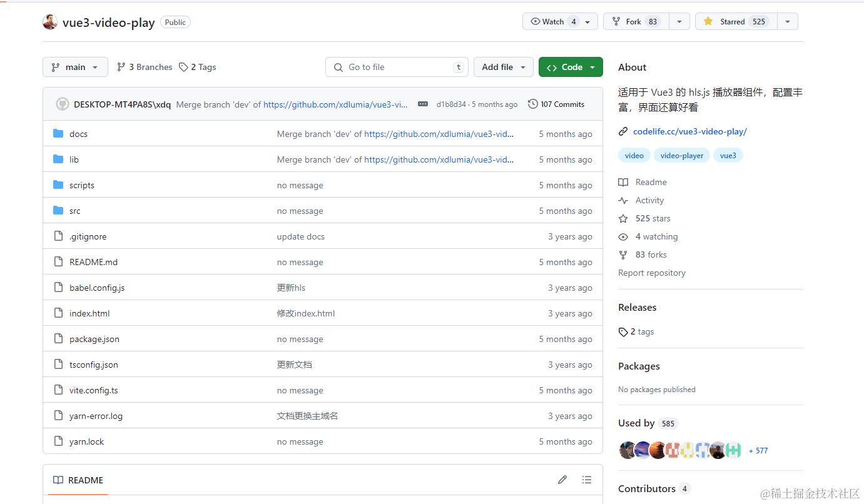Click the Report repository link
This screenshot has height=504, width=864.
[652, 273]
